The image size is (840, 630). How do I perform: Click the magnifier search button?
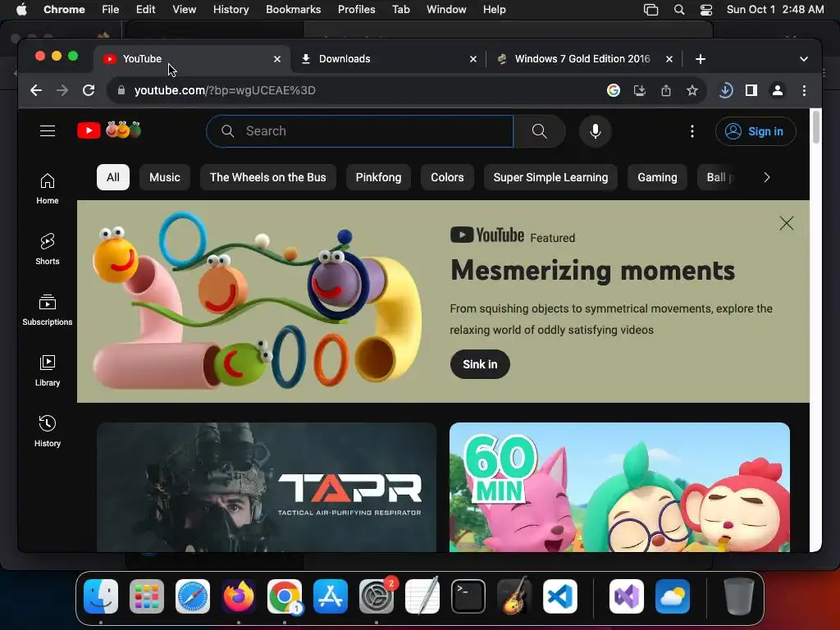(x=540, y=131)
